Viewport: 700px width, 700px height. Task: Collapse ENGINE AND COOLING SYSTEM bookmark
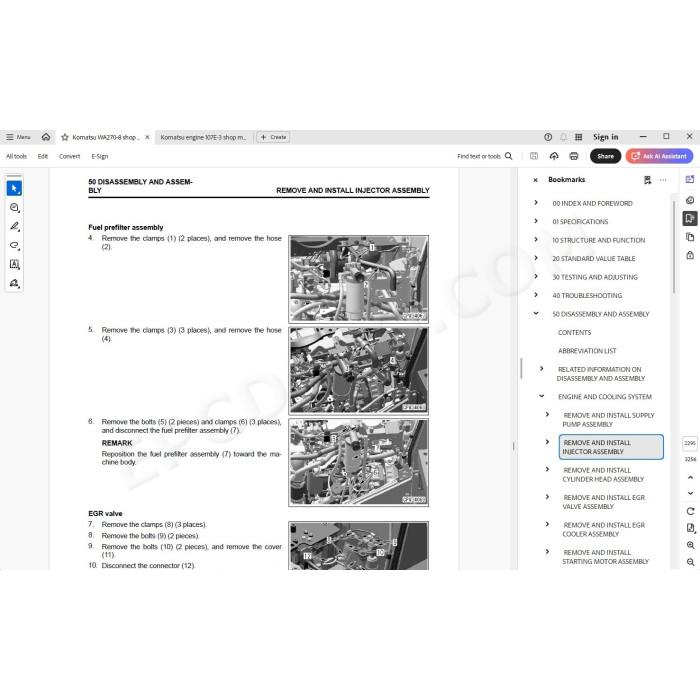click(542, 396)
